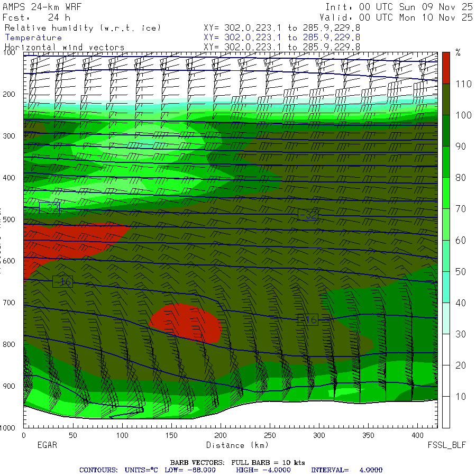Click the '-16' contour label near the left edge

pos(63,282)
